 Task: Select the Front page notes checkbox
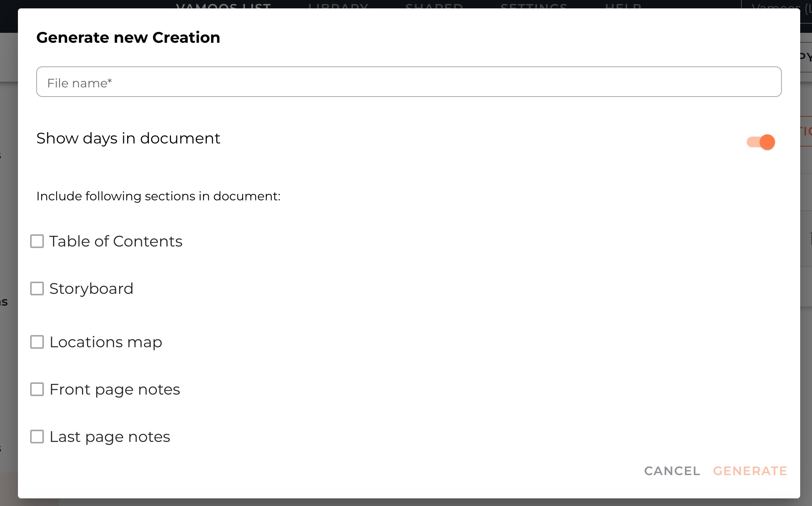(37, 389)
